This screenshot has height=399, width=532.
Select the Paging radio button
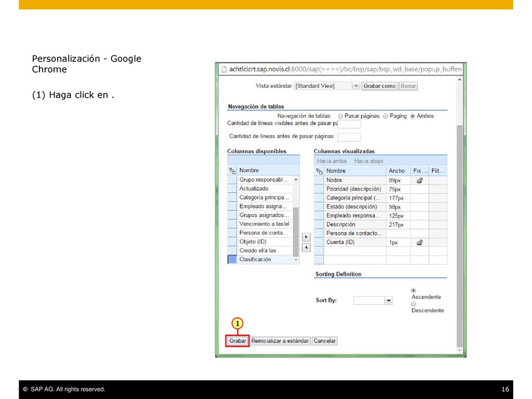point(385,116)
